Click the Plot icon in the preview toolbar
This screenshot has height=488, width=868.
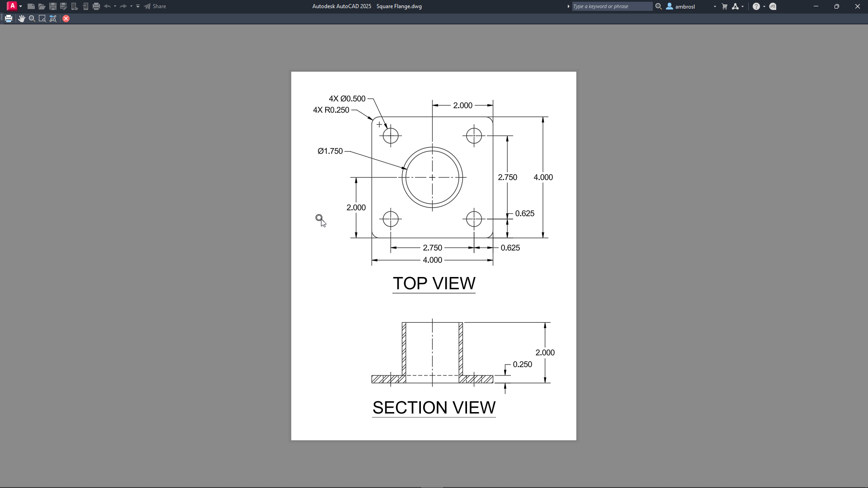pos(9,19)
